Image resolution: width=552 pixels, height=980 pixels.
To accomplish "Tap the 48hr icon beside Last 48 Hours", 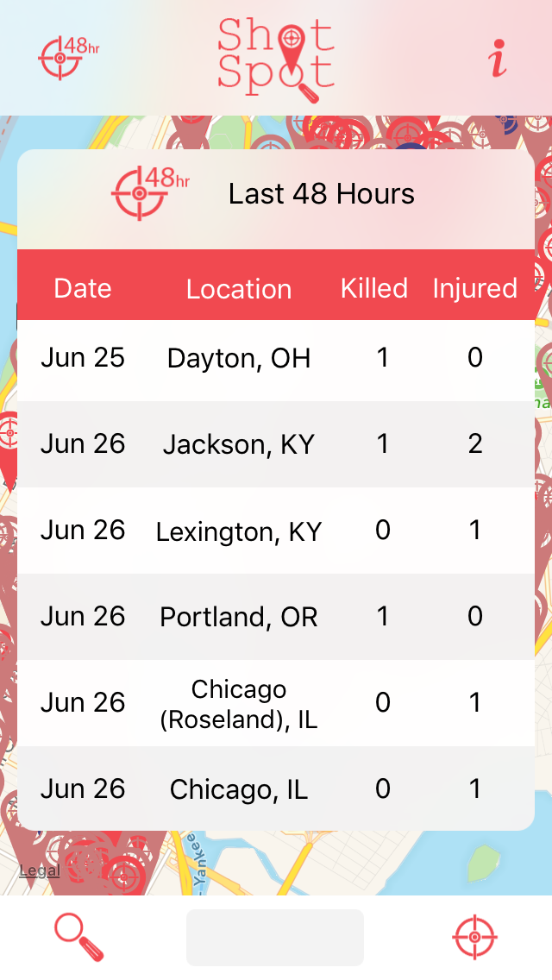I will [x=150, y=193].
